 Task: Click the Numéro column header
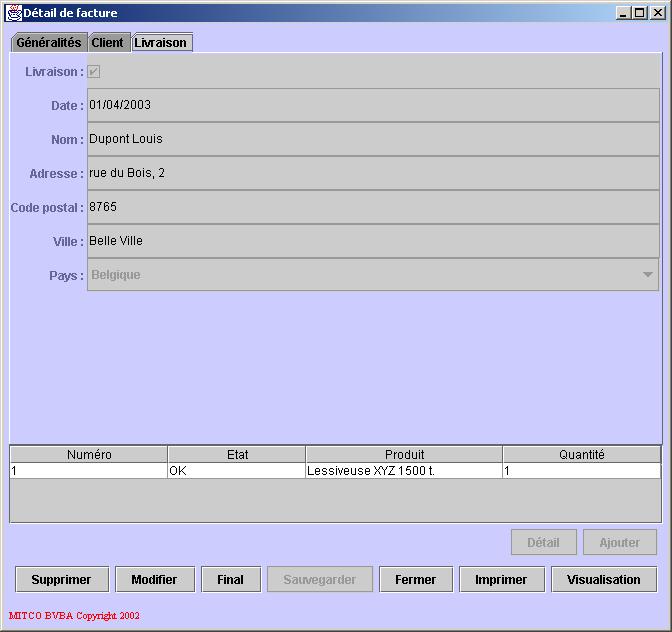pyautogui.click(x=89, y=454)
